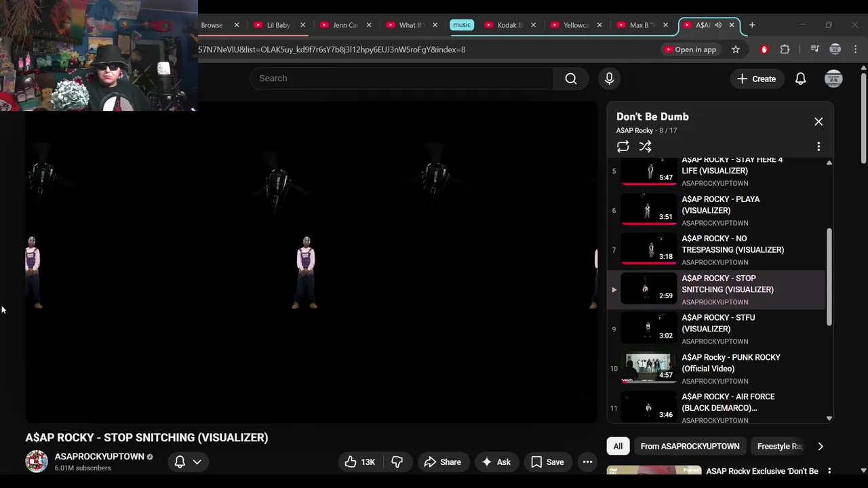Open Chrome three-dot menu
This screenshot has width=868, height=488.
(855, 49)
